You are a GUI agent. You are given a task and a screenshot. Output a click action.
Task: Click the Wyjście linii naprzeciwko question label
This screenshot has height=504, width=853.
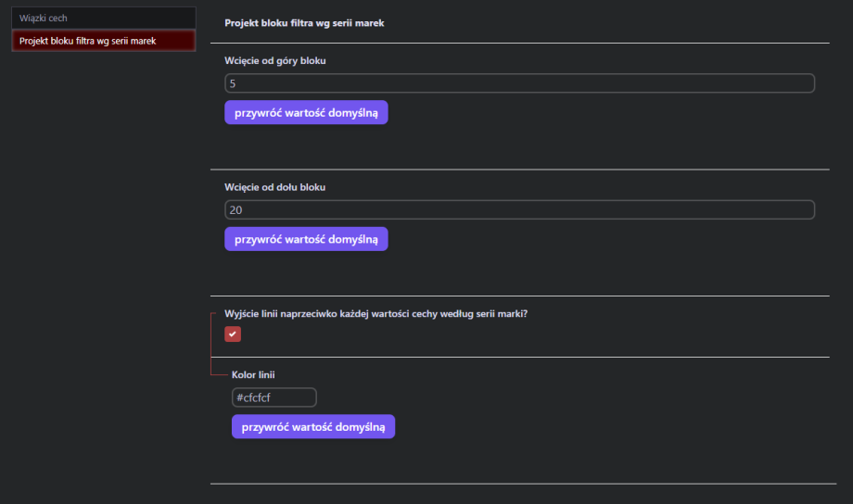click(376, 313)
